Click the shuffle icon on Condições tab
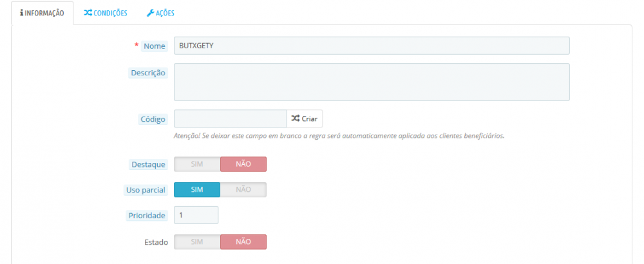Viewport: 644px width, 264px height. (x=88, y=13)
